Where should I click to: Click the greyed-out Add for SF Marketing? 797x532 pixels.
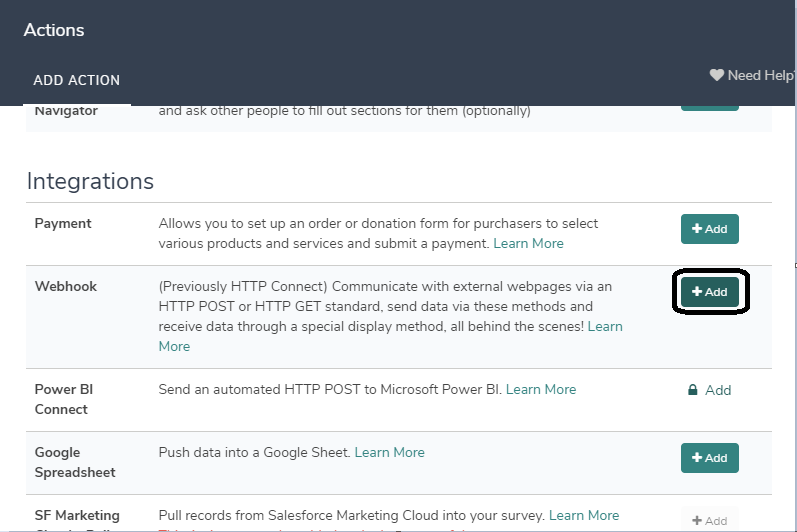(709, 520)
